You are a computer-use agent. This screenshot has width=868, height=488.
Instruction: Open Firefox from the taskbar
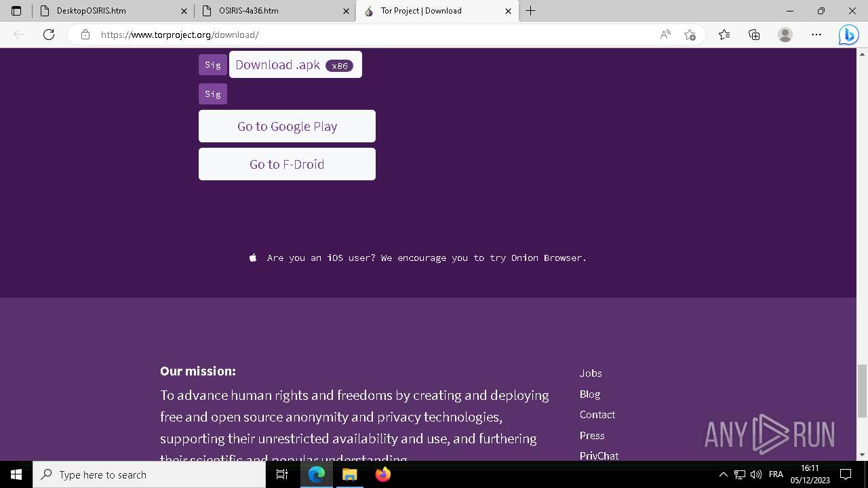coord(382,474)
